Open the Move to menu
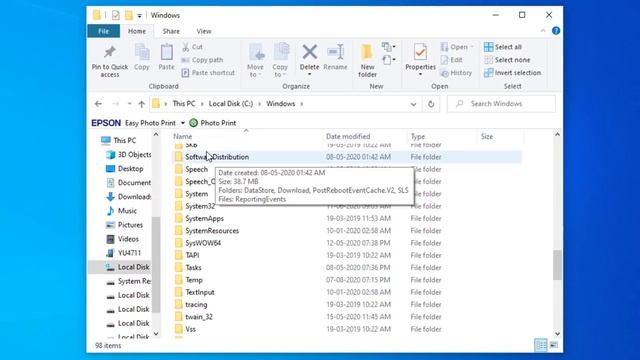Viewport: 640px width, 360px height. click(x=256, y=60)
